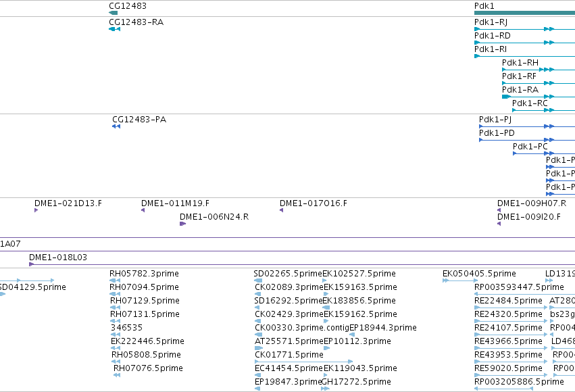Select the EK050405.5prime EST

479,274
